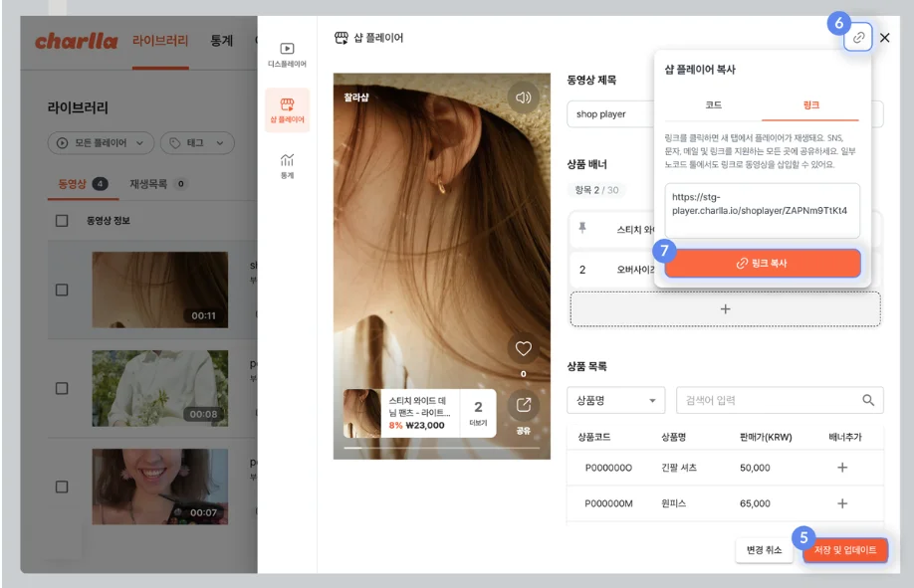Click the 저장 및 업데이트 button

click(845, 550)
